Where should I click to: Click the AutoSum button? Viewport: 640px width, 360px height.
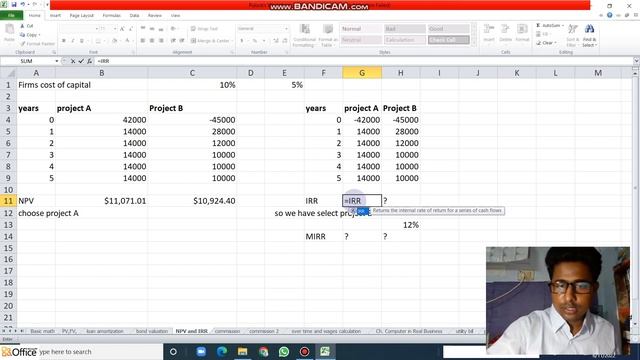point(549,26)
